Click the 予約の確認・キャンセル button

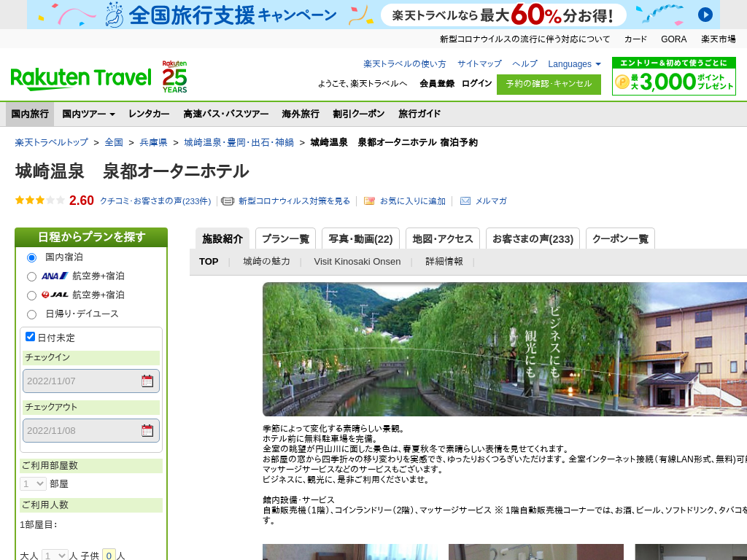(x=549, y=85)
